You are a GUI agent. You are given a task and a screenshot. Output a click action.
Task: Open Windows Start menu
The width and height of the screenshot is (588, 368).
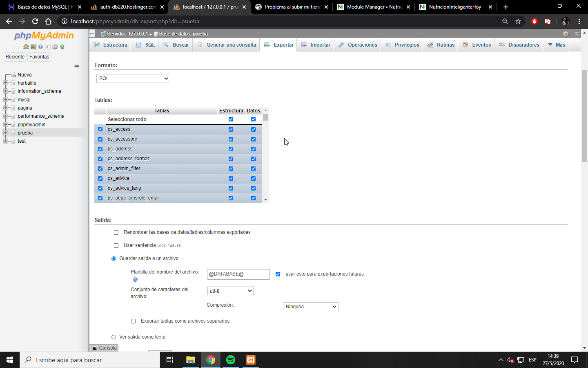click(x=10, y=360)
